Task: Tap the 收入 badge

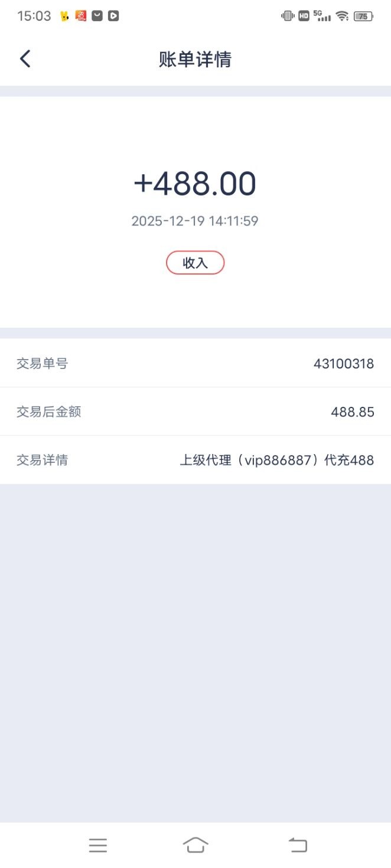Action: 195,263
